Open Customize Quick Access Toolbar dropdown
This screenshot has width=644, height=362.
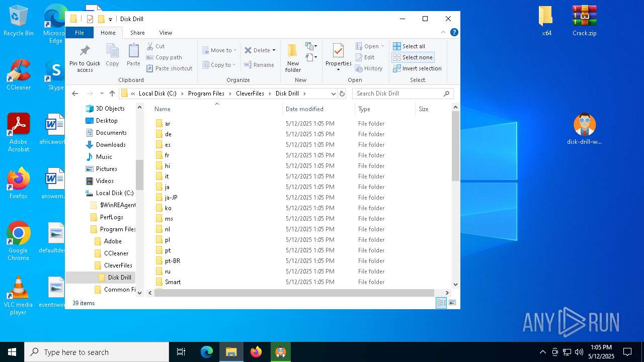point(110,19)
